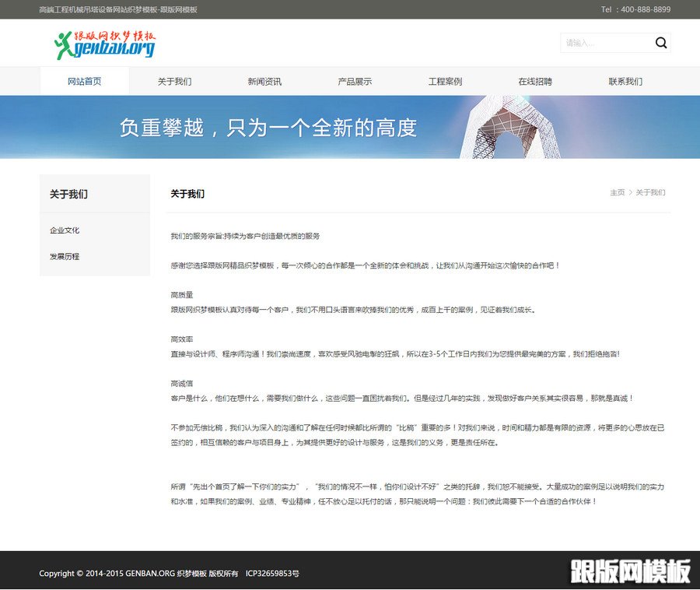Screen dimensions: 700x590
Task: Click inside the 请输入 search box
Action: click(x=607, y=43)
